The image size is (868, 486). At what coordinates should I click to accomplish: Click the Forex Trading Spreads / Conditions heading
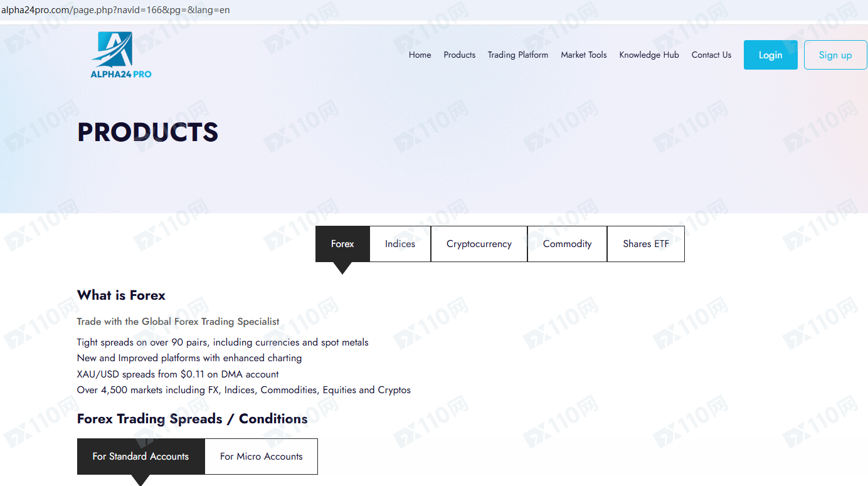coord(192,419)
